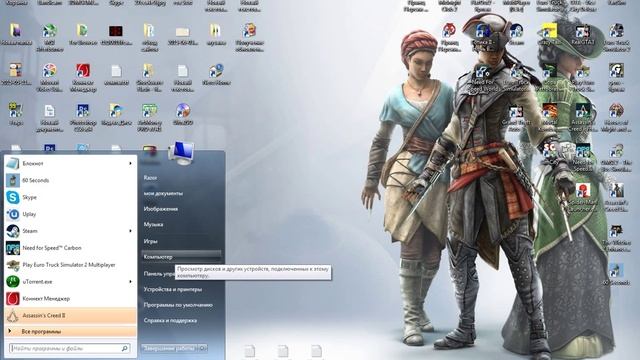Select the 60 Seconds desktop shortcut
This screenshot has width=640, height=360.
click(x=616, y=274)
